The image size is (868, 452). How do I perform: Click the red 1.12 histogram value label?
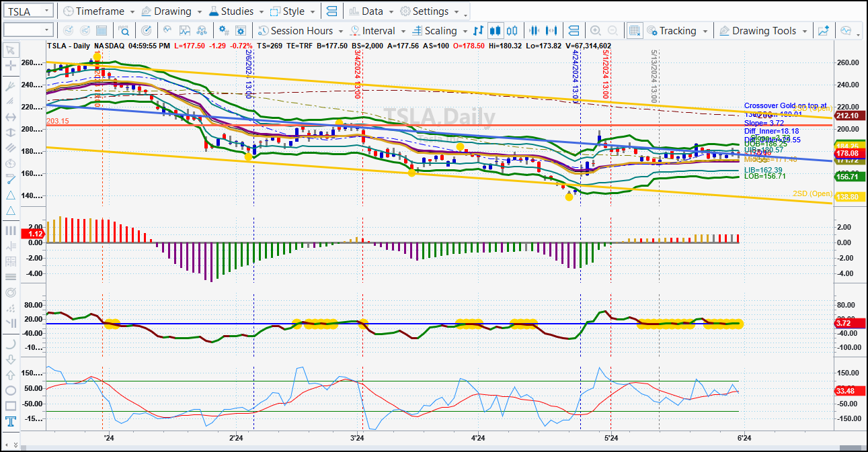(x=33, y=234)
